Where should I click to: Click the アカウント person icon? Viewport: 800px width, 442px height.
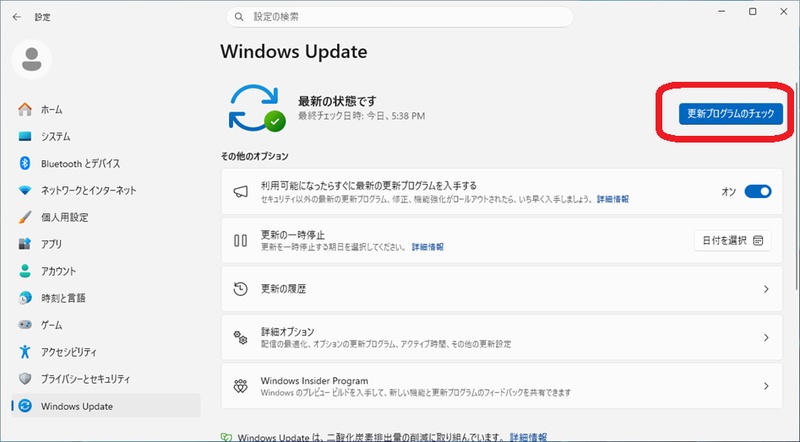(x=25, y=271)
